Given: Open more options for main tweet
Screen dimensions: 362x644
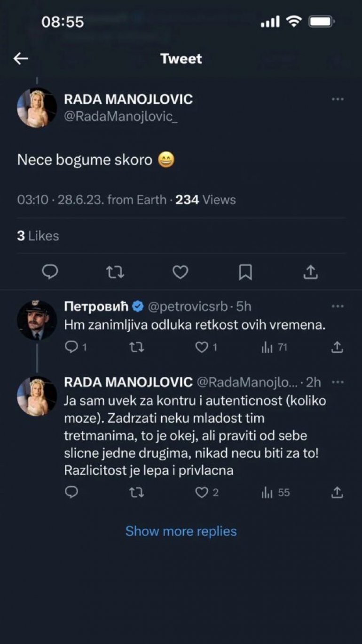Looking at the screenshot, I should coord(338,100).
